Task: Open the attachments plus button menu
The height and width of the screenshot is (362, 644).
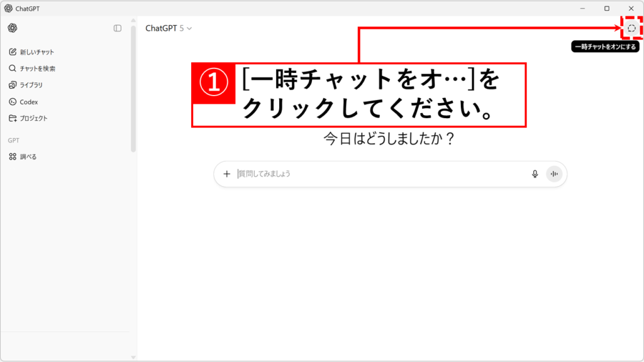Action: coord(227,174)
